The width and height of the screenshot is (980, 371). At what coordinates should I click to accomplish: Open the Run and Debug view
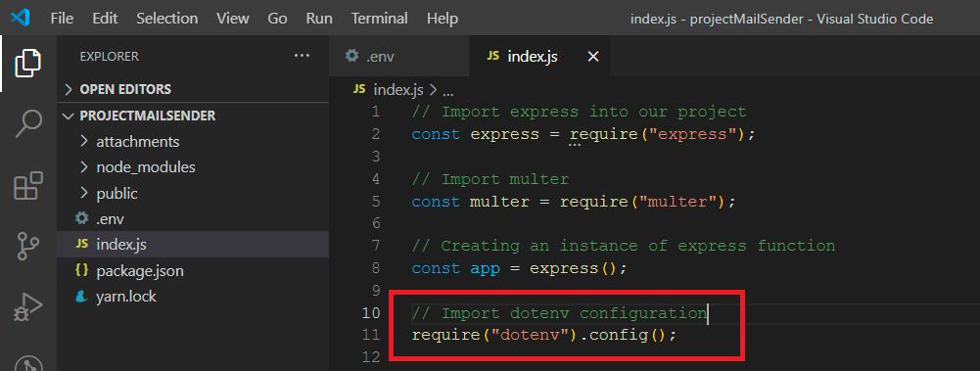[x=28, y=307]
